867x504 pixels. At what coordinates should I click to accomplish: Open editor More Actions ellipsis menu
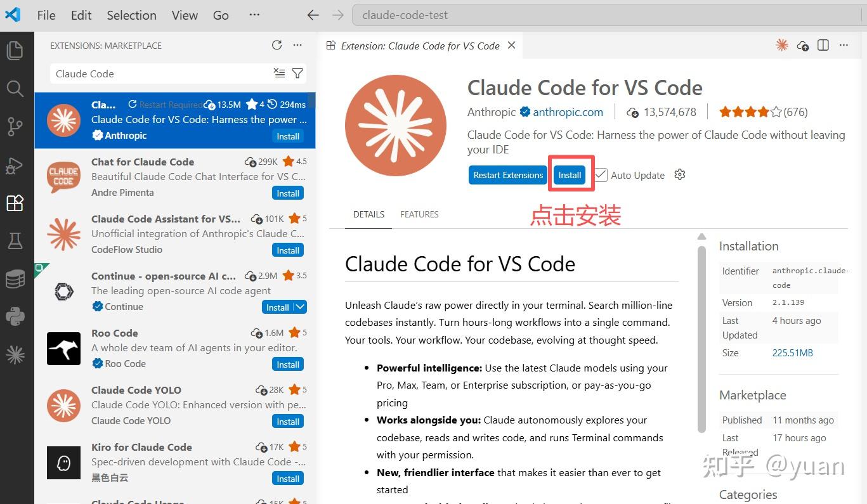tap(844, 45)
